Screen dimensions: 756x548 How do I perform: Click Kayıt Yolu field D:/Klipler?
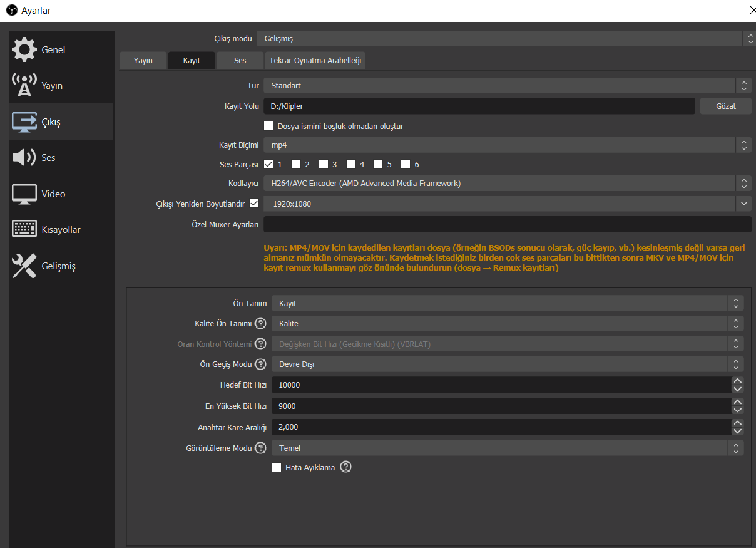point(479,106)
